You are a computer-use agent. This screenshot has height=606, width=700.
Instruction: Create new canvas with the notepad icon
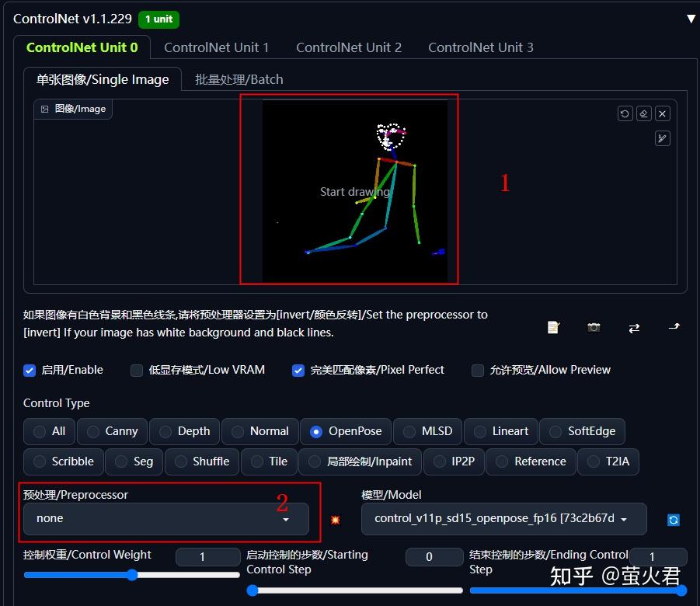[553, 327]
